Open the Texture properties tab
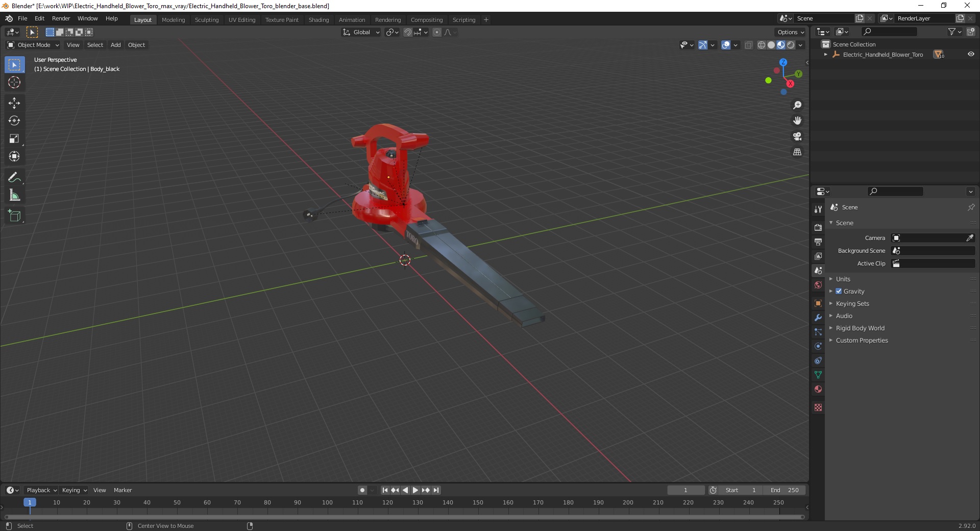The width and height of the screenshot is (980, 531). point(818,407)
